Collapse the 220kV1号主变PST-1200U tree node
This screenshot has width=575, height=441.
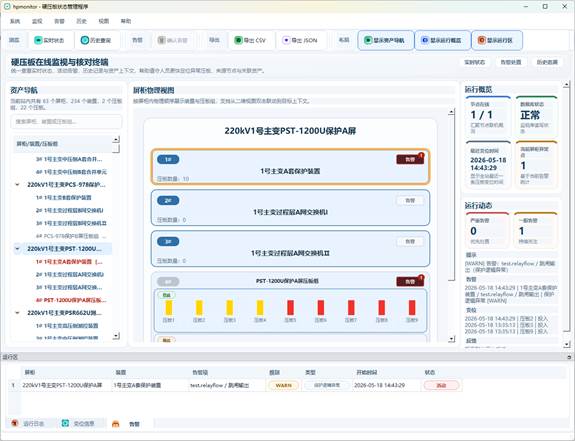tap(17, 249)
